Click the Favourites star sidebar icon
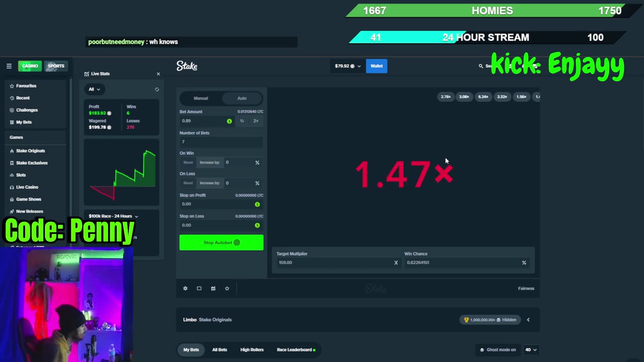This screenshot has height=362, width=644. click(x=12, y=86)
